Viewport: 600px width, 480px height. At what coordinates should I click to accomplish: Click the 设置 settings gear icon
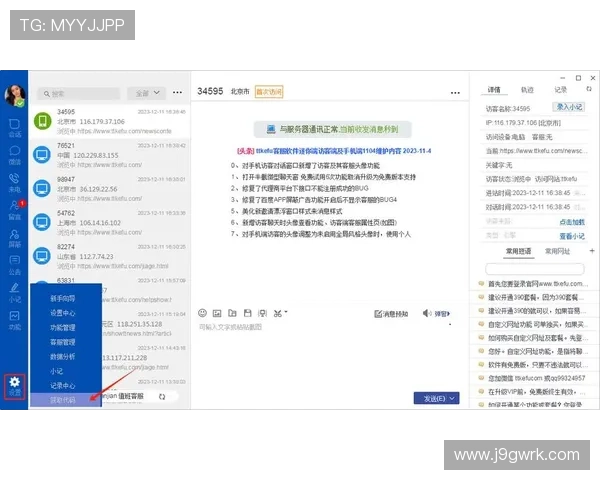pyautogui.click(x=15, y=387)
